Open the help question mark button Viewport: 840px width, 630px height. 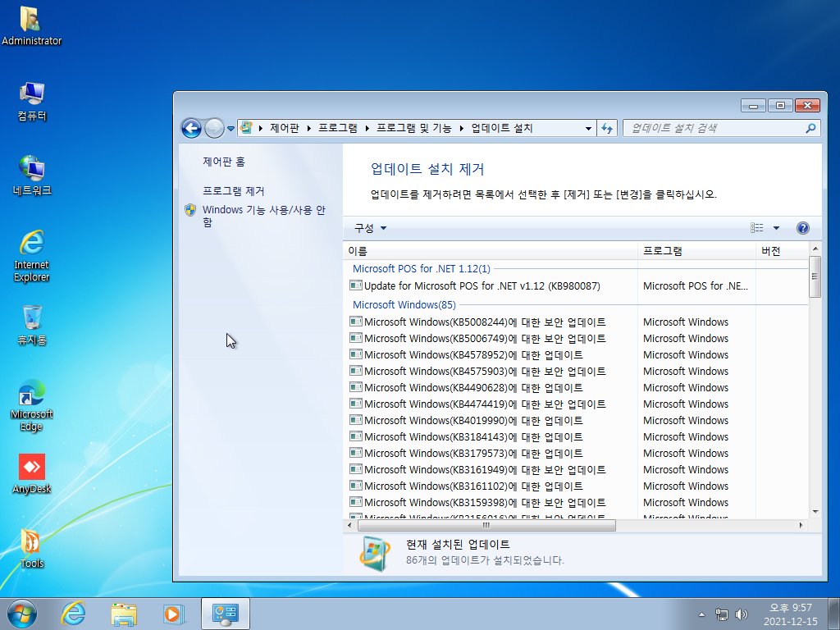click(x=802, y=228)
